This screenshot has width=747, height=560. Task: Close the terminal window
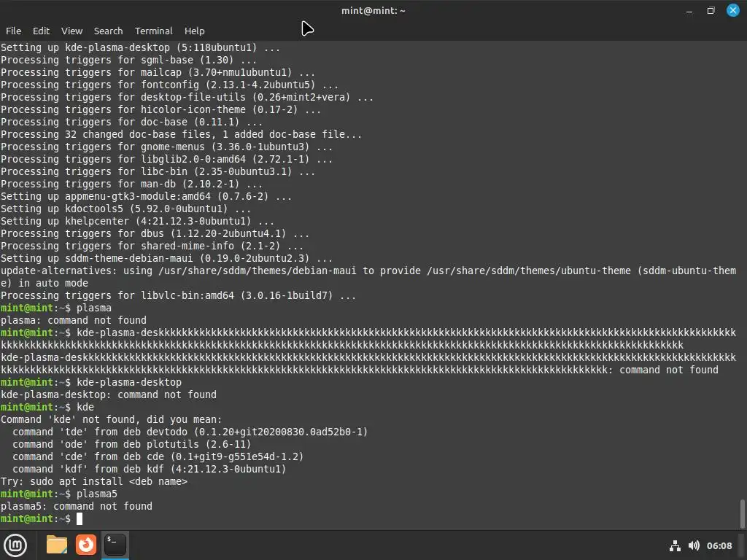[x=732, y=10]
